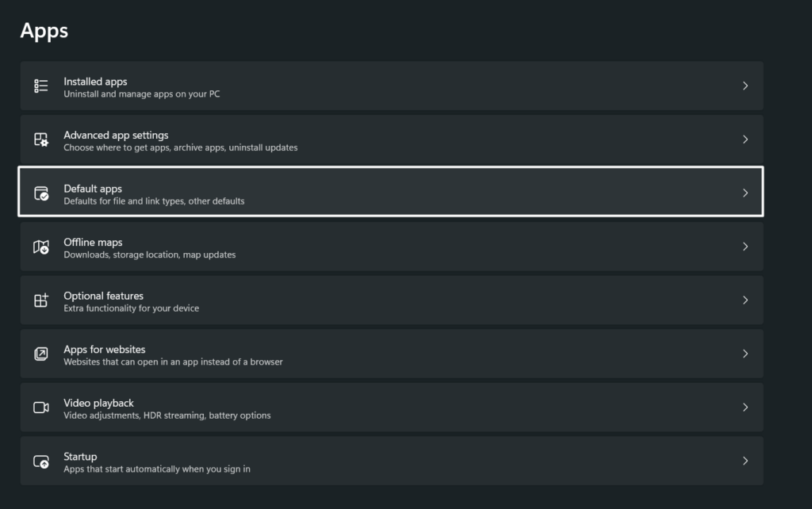Click the Advanced app settings gear icon
Image resolution: width=812 pixels, height=509 pixels.
(41, 140)
